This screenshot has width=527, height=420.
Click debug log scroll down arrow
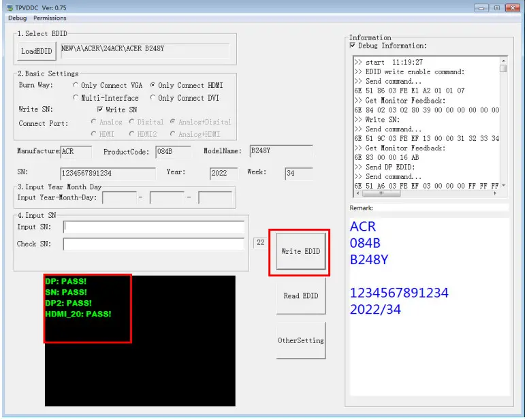point(503,186)
